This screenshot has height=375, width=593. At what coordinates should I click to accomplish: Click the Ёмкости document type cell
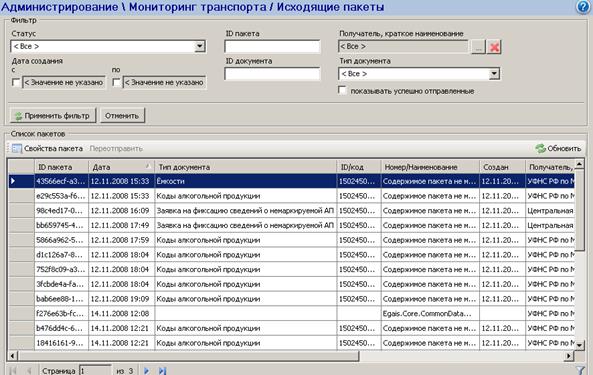coord(245,181)
